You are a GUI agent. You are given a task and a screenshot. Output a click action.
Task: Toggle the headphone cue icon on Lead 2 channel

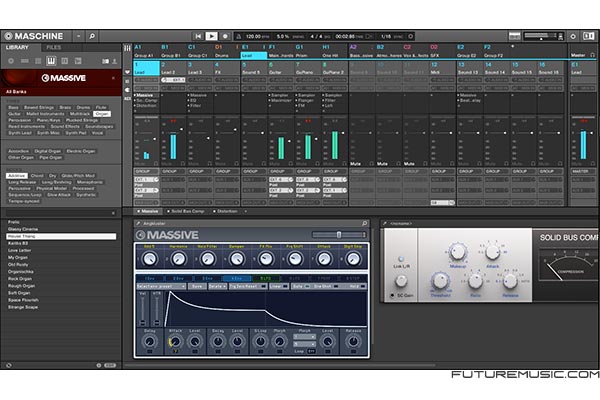[x=183, y=164]
